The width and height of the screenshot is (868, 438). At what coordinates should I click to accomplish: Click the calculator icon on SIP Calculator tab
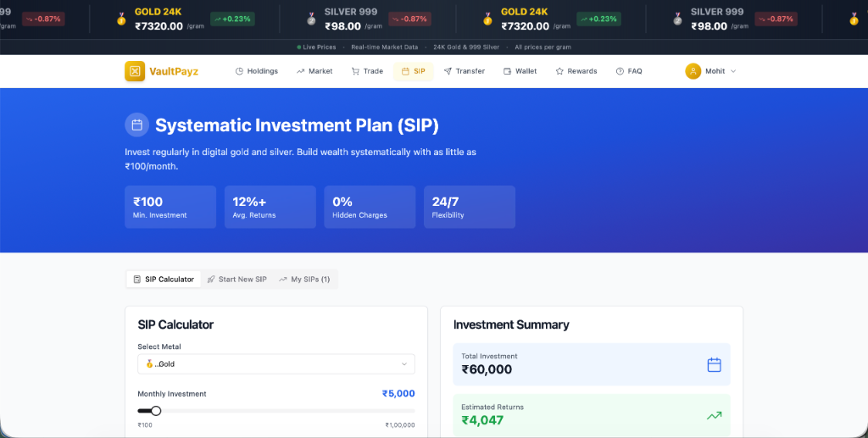(x=137, y=280)
